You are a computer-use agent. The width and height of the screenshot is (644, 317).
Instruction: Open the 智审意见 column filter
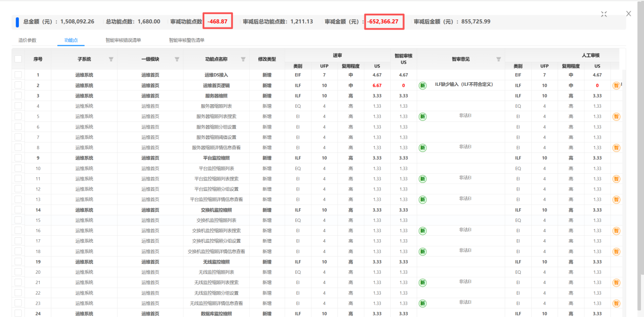pyautogui.click(x=498, y=59)
